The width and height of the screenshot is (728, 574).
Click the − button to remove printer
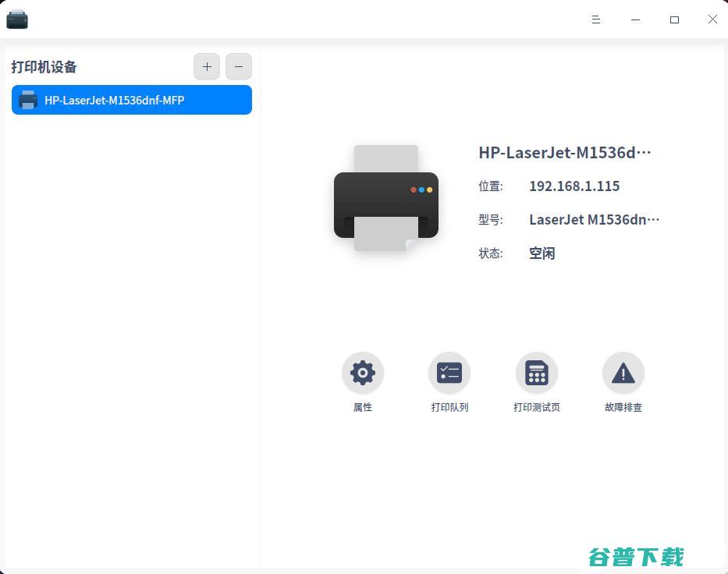coord(239,66)
